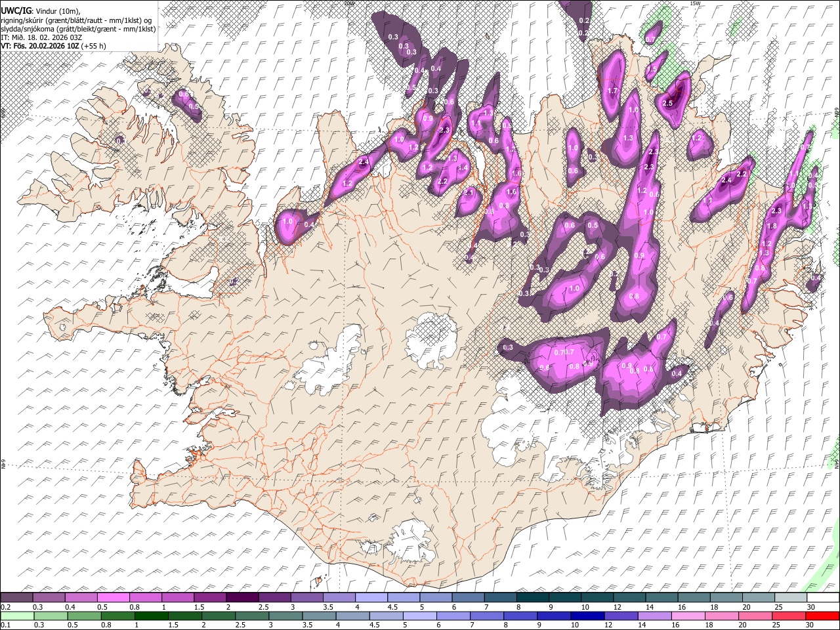
Task: Click the '2.5' snowfall value on the map
Action: (x=668, y=104)
